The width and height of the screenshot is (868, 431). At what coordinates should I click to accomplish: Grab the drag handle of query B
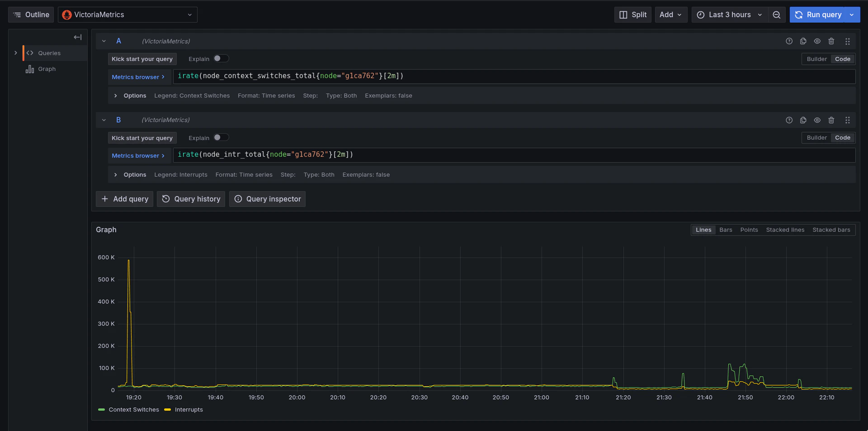[x=848, y=120]
